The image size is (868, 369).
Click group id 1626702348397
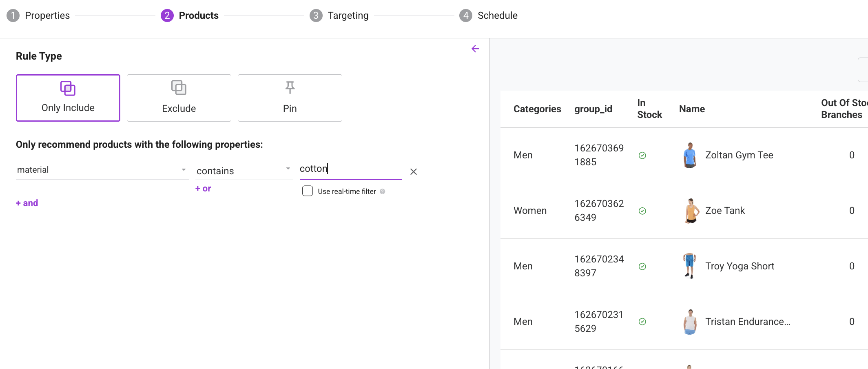(x=599, y=266)
